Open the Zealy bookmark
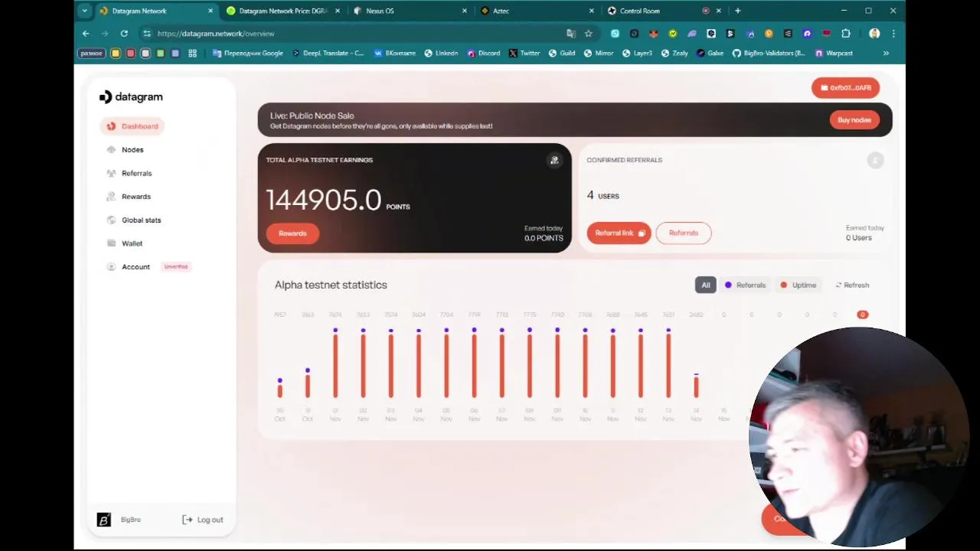Screen dimensions: 980x551 (x=675, y=54)
